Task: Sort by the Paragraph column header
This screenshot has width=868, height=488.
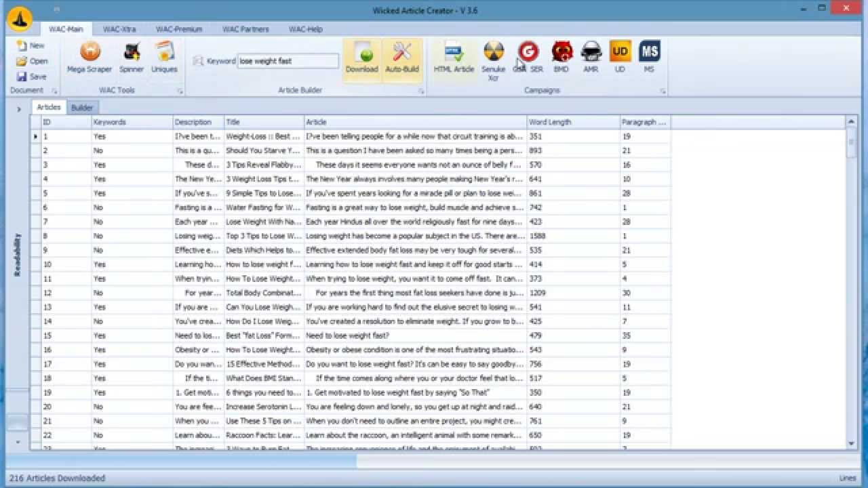Action: 646,122
